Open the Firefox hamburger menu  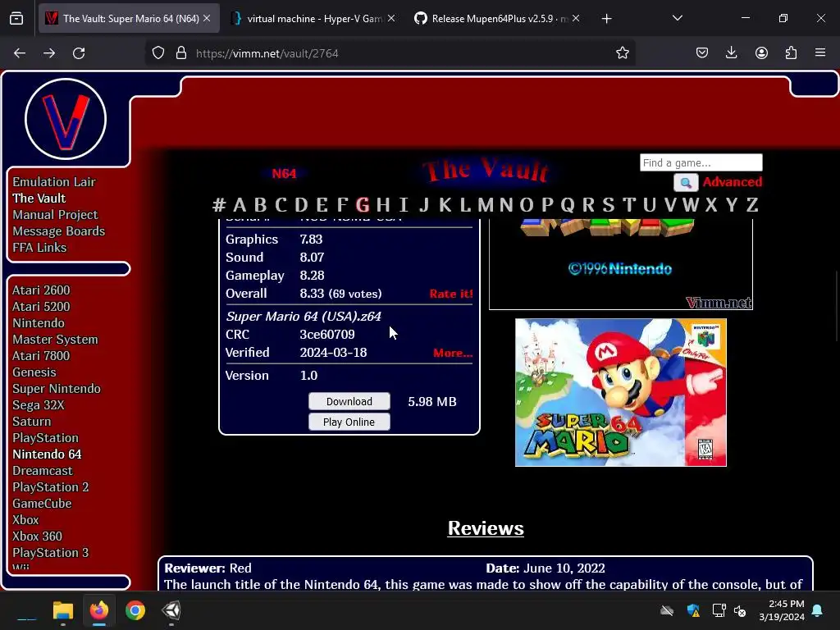(x=820, y=53)
